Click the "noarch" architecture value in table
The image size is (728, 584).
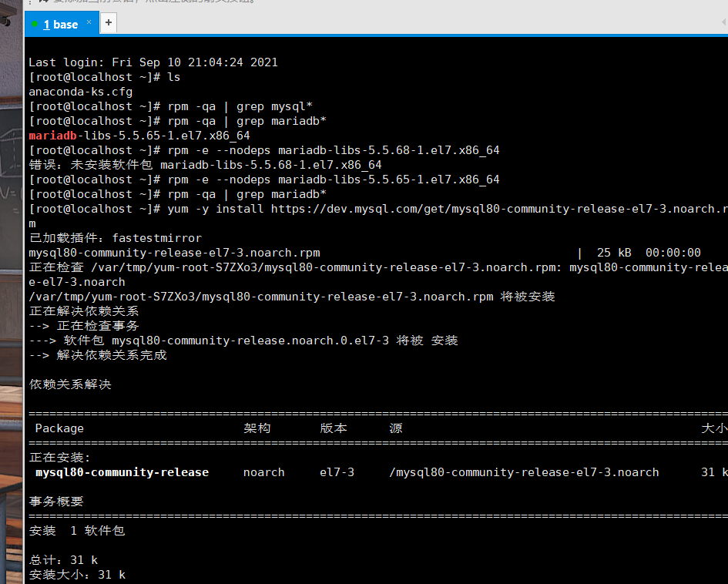[x=264, y=472]
